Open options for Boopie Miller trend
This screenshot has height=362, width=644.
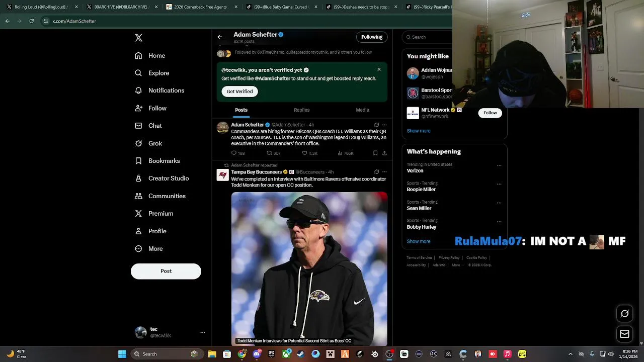click(x=499, y=184)
